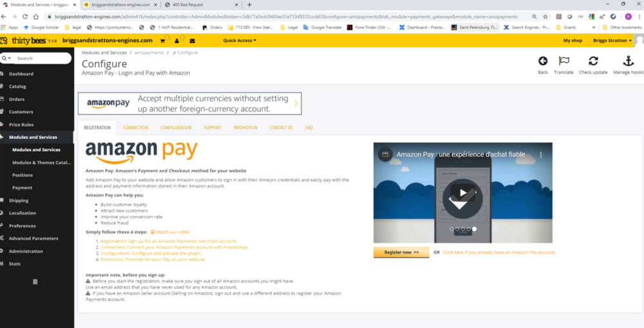The height and width of the screenshot is (328, 644).
Task: Show more bookmarks chevron
Action: click(594, 28)
